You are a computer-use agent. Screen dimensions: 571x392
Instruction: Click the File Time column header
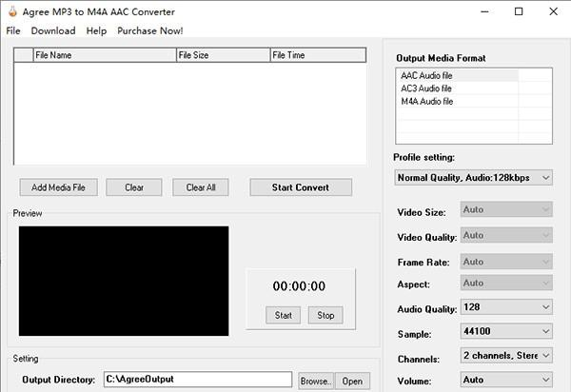(318, 55)
